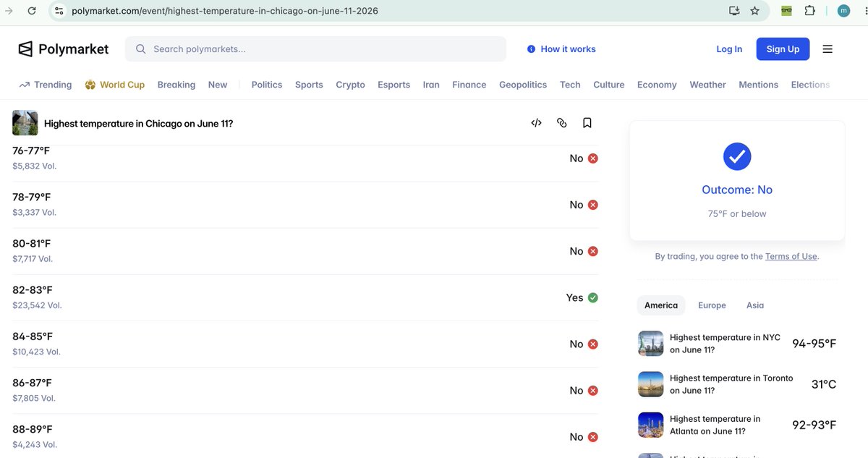Click the red X for 86-87°F
This screenshot has height=458, width=868.
(x=593, y=390)
